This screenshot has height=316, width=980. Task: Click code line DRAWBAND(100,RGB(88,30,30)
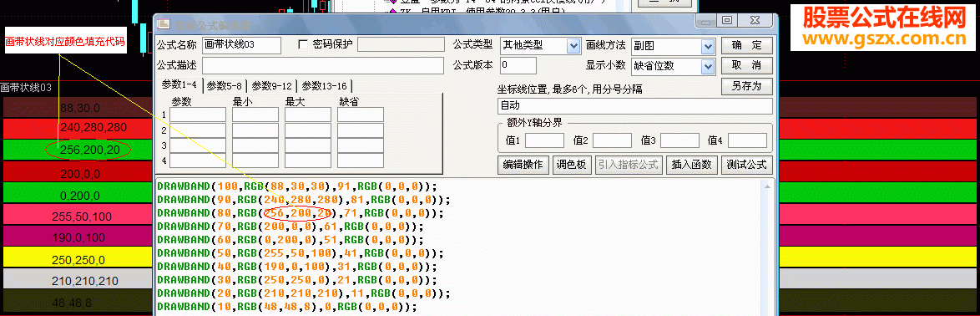coord(296,186)
